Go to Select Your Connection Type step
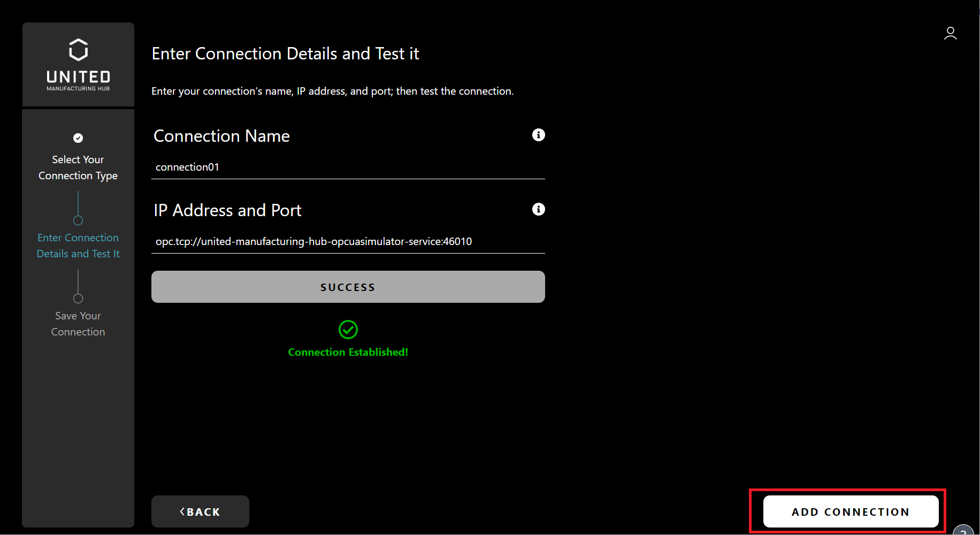Image resolution: width=980 pixels, height=535 pixels. point(78,167)
